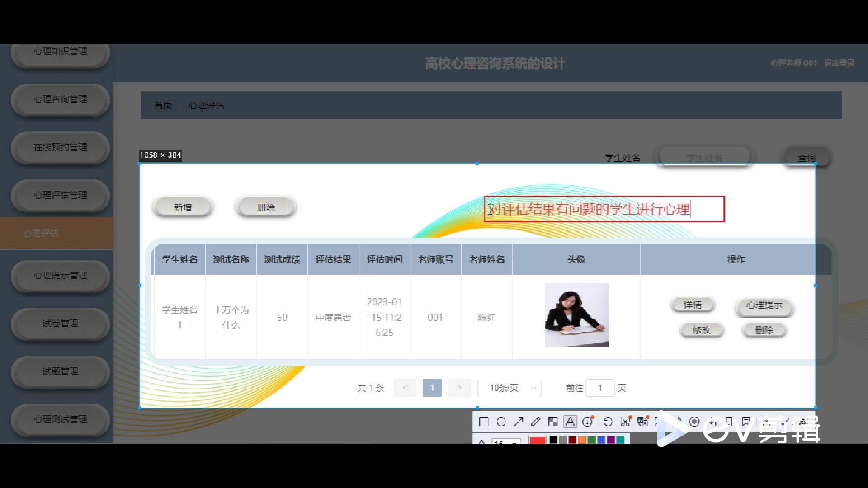Select the arrow drawing tool
The image size is (868, 488).
pos(519,422)
